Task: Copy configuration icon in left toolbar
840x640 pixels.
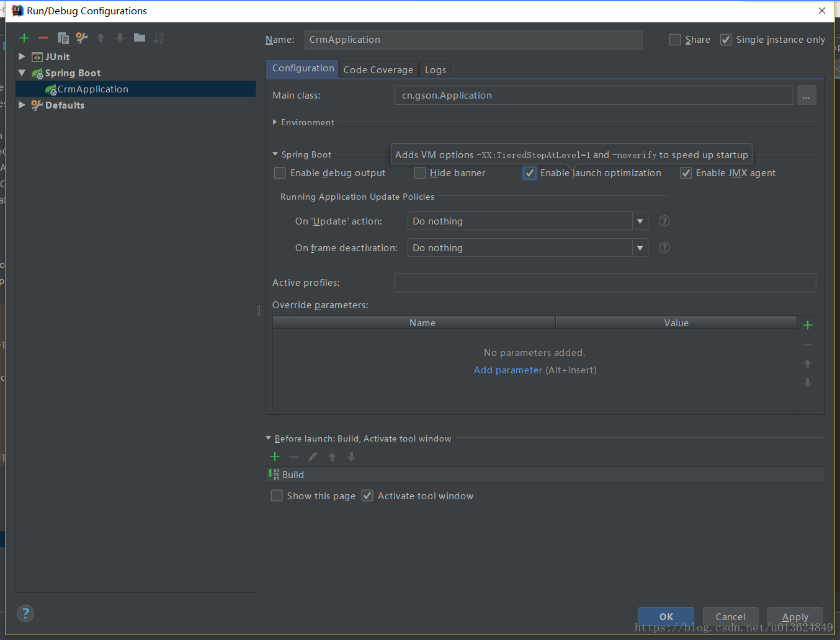Action: pyautogui.click(x=63, y=38)
